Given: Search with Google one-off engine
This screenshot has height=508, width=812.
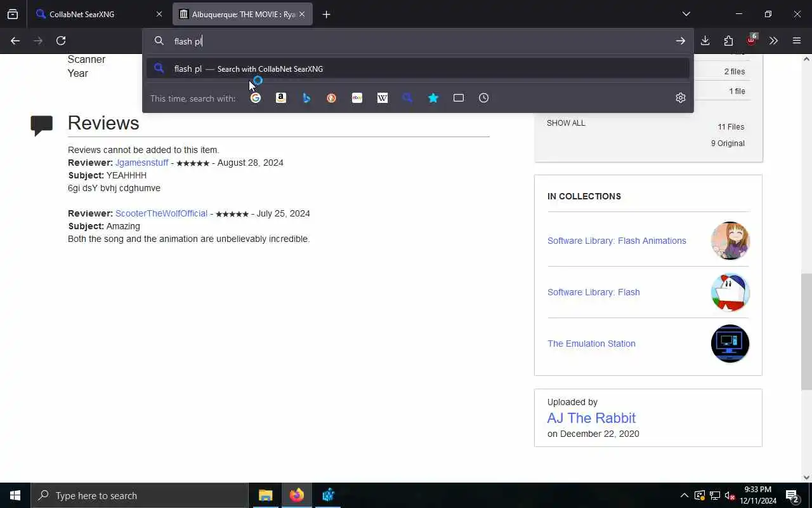Looking at the screenshot, I should click(x=256, y=98).
